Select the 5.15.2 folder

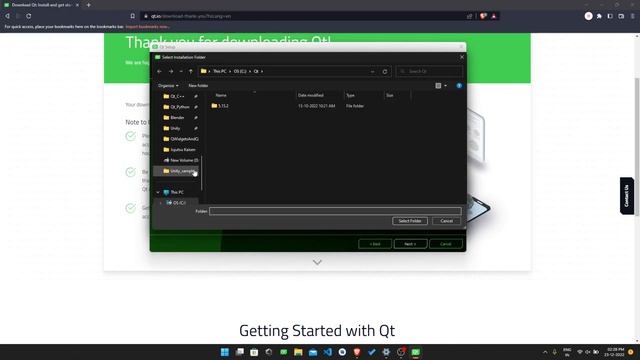(x=220, y=106)
